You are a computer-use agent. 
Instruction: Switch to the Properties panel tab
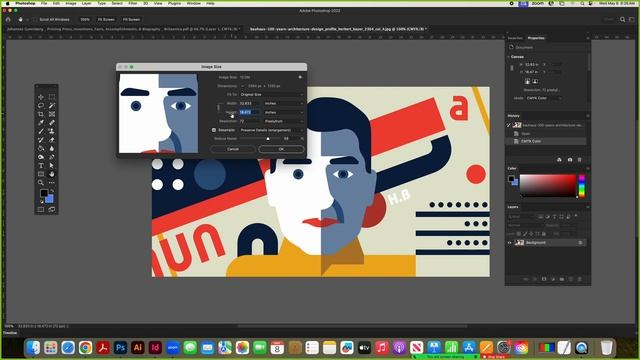point(536,38)
